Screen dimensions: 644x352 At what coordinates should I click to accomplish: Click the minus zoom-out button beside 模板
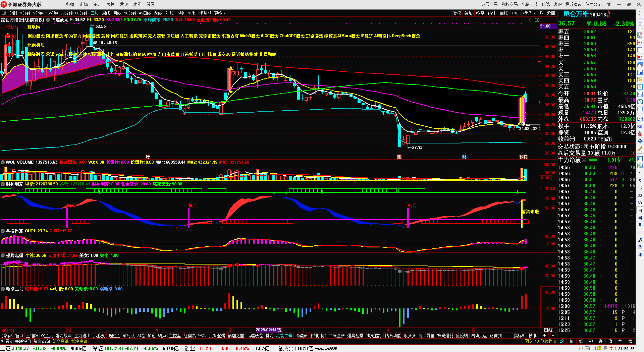click(552, 336)
